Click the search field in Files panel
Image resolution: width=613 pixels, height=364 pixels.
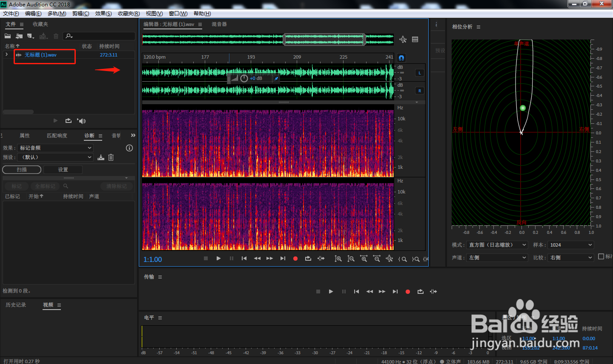pyautogui.click(x=99, y=36)
